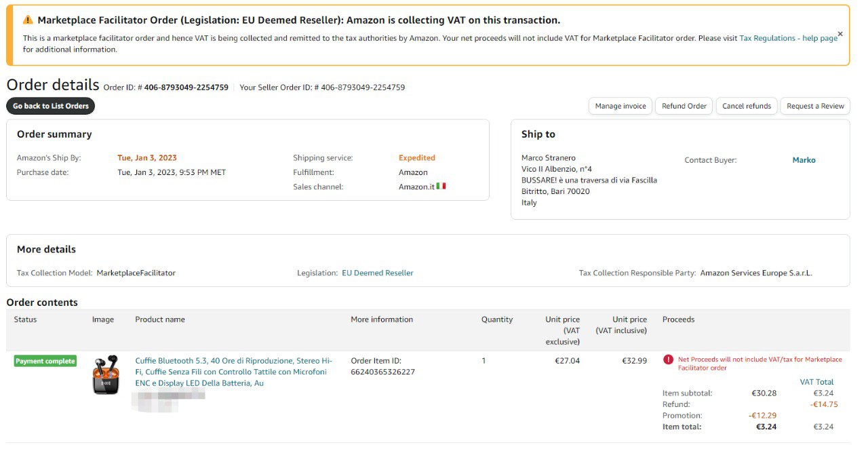Viewport: 868px width, 464px height.
Task: Click the warning triangle icon in banner
Action: tap(28, 20)
